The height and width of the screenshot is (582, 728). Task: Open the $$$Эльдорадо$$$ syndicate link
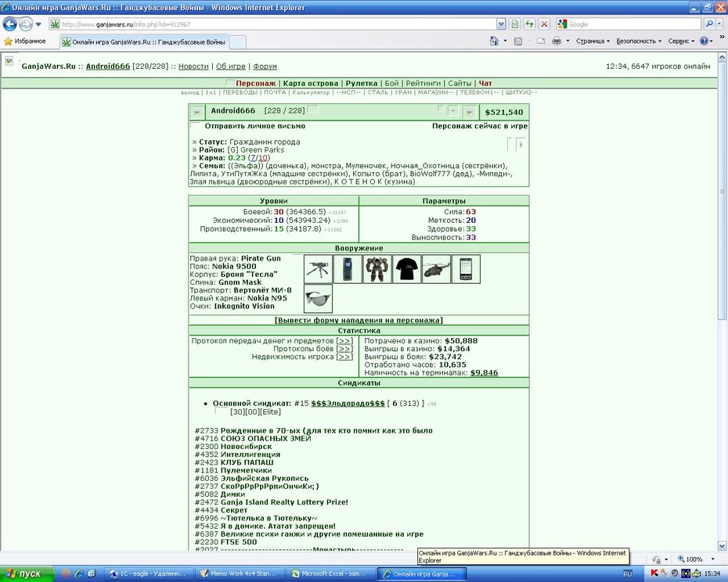coord(348,404)
